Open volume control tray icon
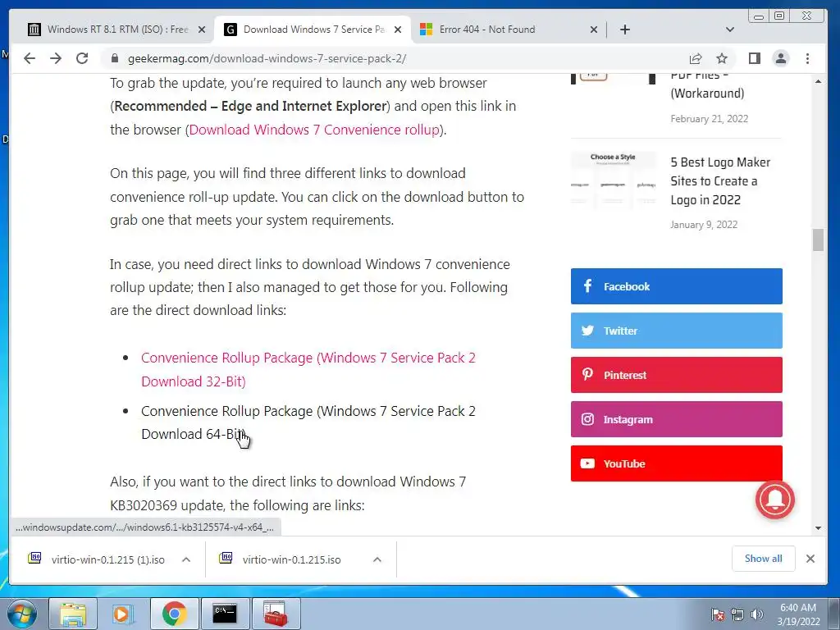The height and width of the screenshot is (630, 840). (x=756, y=614)
